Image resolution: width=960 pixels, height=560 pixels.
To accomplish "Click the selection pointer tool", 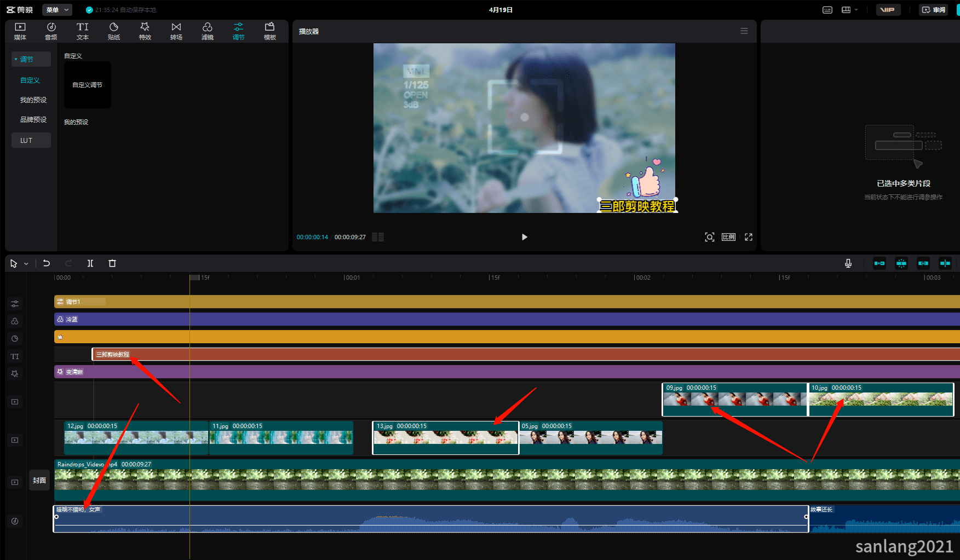I will pyautogui.click(x=14, y=263).
